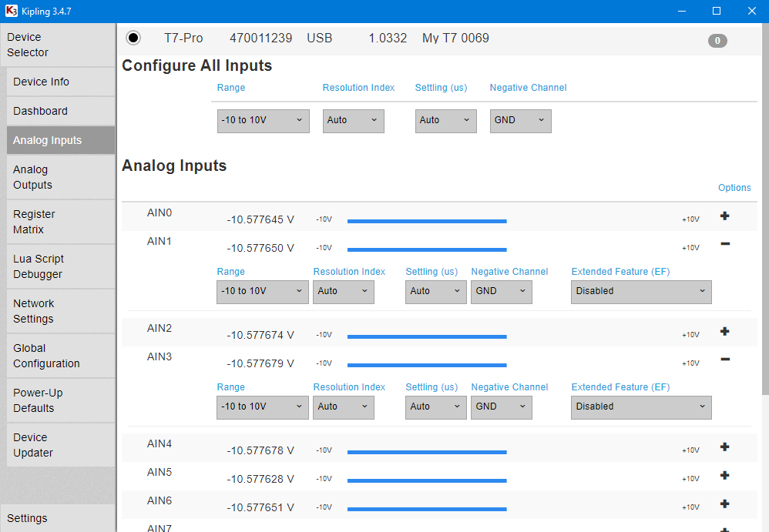Screen dimensions: 769x532
Task: Open AIN1 Extended Feature dropdown
Action: pyautogui.click(x=640, y=292)
